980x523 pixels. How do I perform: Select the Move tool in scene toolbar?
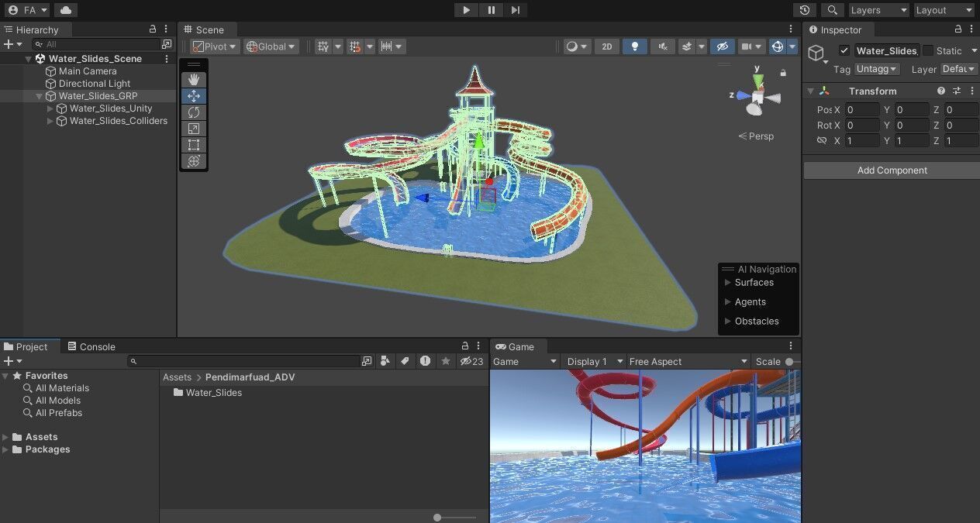(194, 96)
